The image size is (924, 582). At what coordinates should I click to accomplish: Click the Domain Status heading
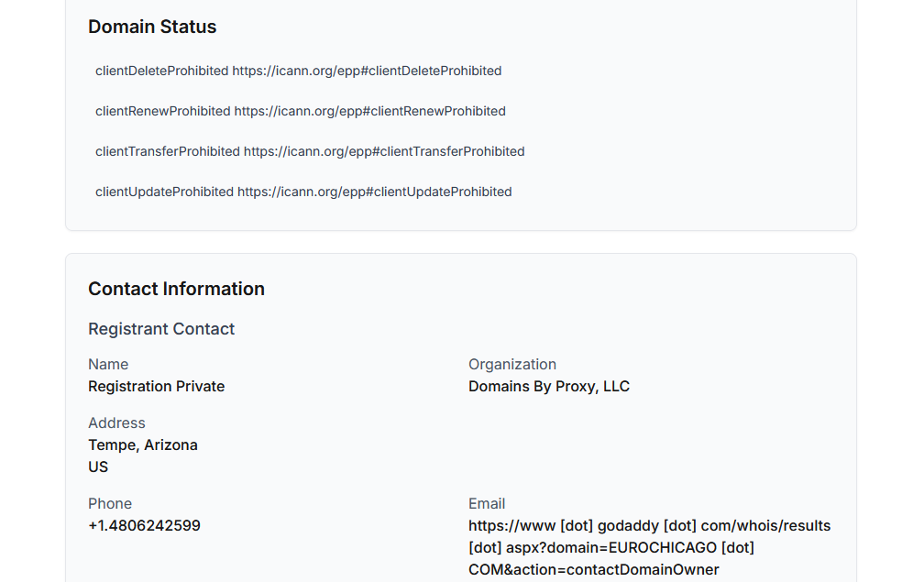coord(152,27)
